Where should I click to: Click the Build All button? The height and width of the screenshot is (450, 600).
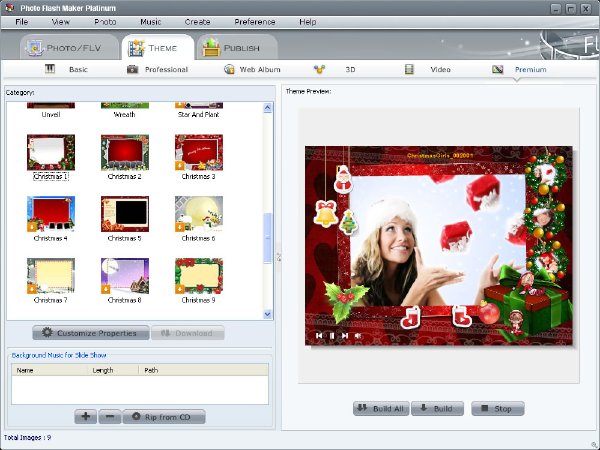381,408
